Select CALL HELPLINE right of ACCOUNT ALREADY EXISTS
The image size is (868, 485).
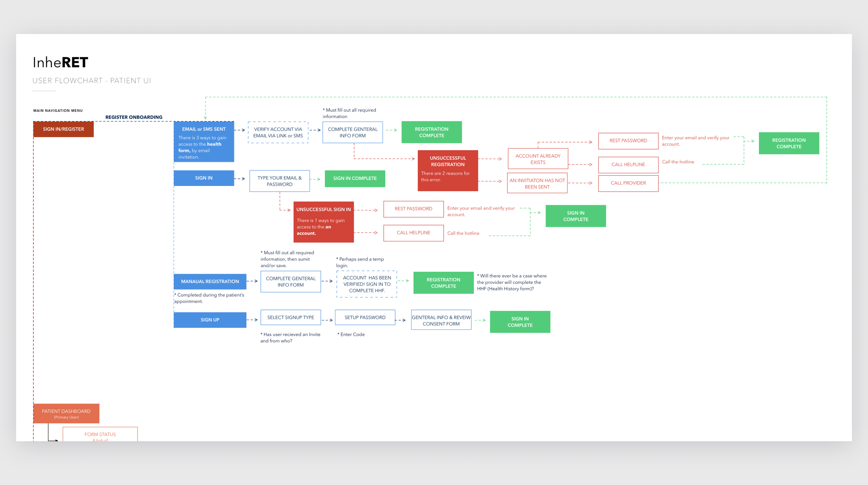tap(628, 165)
